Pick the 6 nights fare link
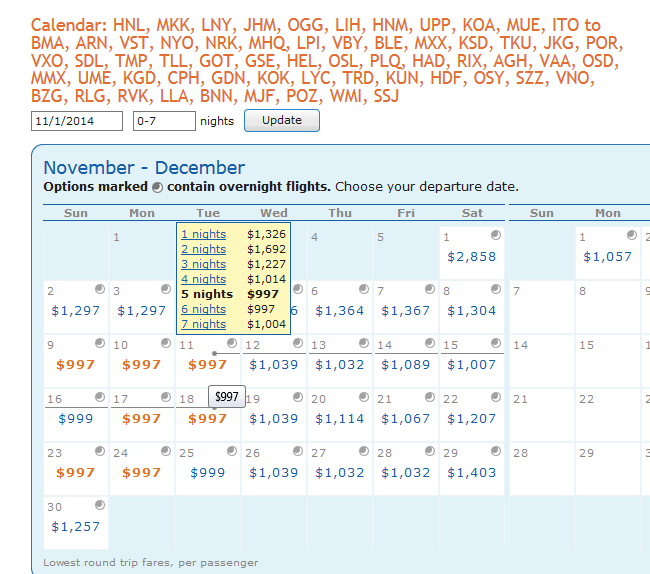The height and width of the screenshot is (574, 650). pos(203,310)
